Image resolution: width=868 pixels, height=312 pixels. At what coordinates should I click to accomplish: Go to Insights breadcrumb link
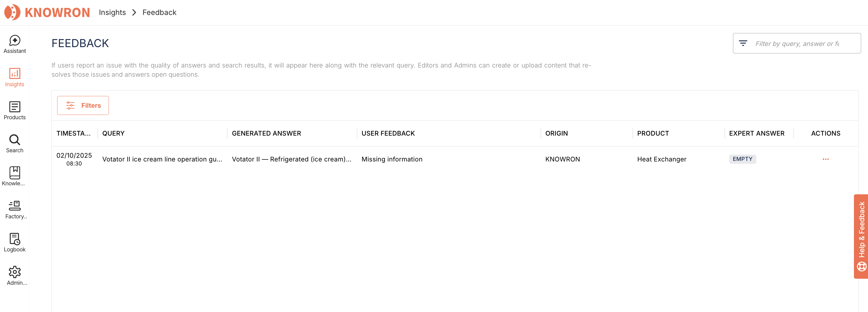[x=112, y=12]
